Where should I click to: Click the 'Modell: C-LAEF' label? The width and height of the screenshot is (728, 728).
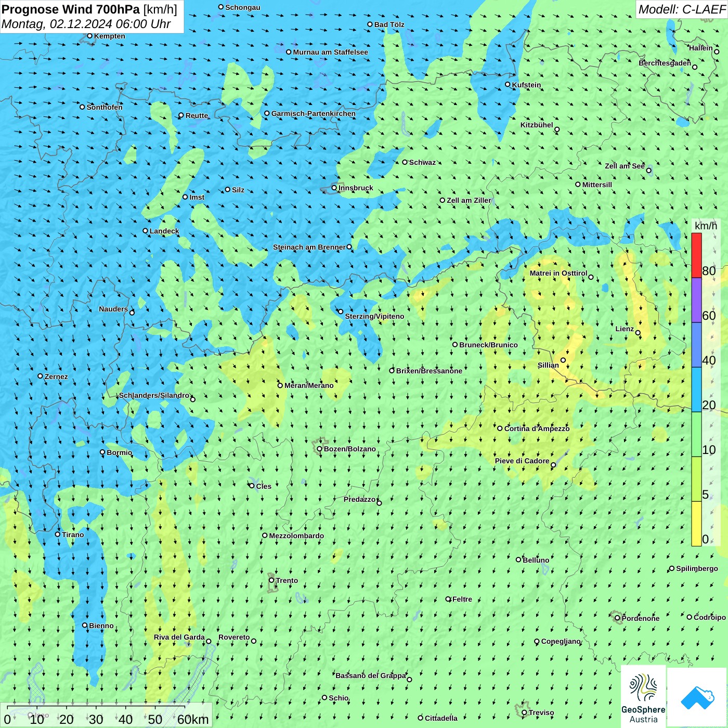click(x=682, y=9)
